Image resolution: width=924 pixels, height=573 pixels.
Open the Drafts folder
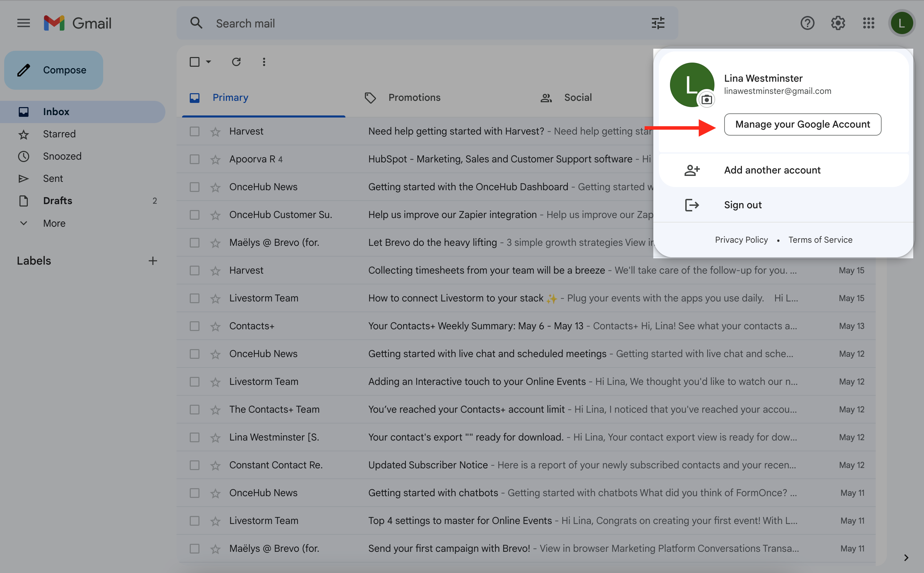click(83, 201)
